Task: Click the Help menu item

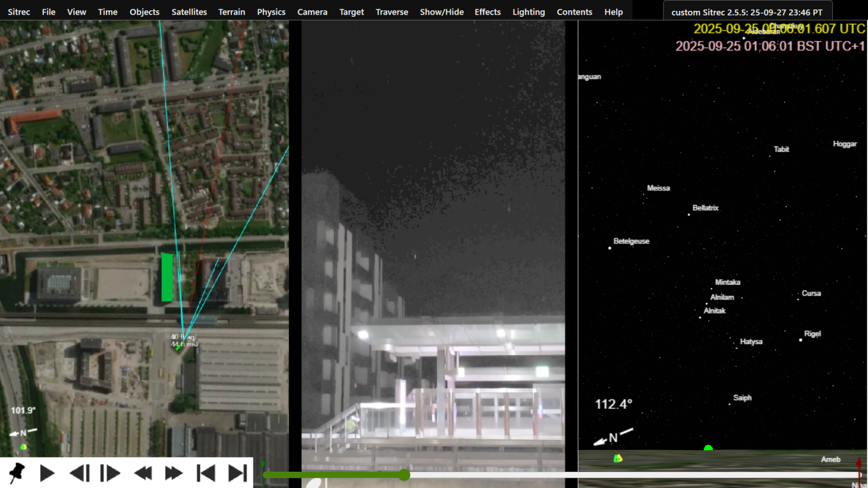Action: click(x=614, y=12)
